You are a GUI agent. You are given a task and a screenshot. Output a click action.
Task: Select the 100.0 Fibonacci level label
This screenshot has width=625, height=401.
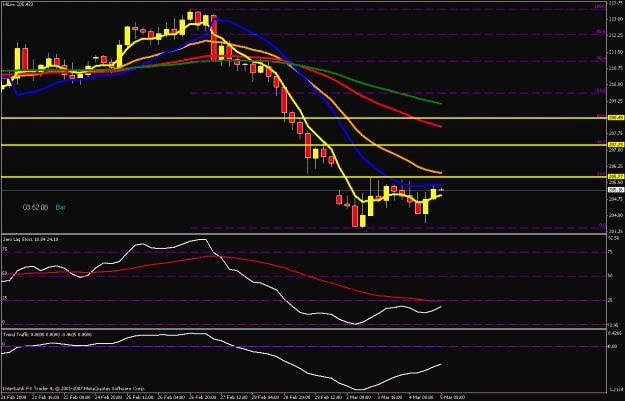[x=600, y=6]
